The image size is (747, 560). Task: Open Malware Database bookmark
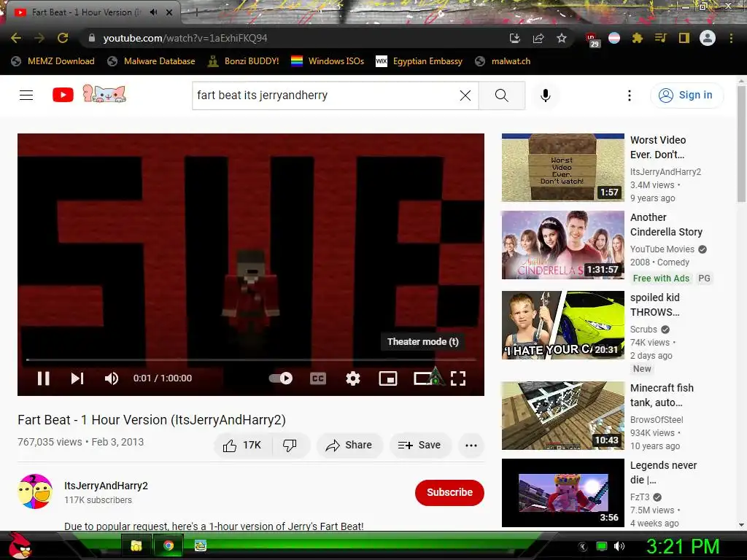click(152, 61)
